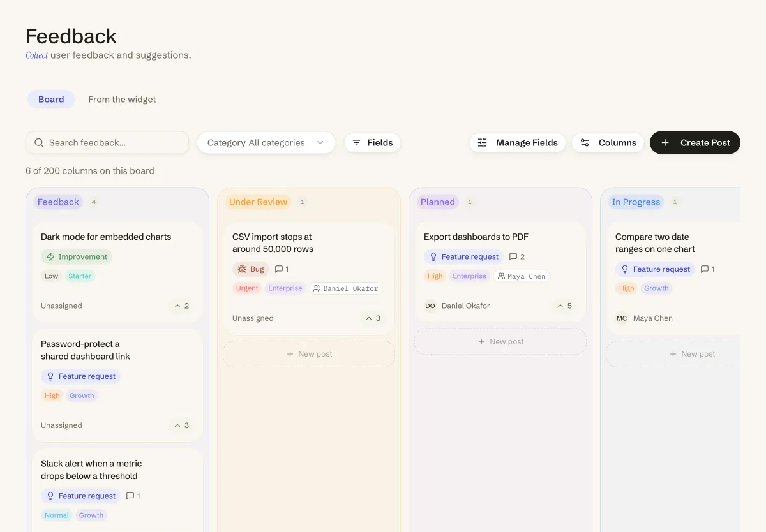Click the Columns settings icon
The width and height of the screenshot is (766, 532).
click(585, 143)
